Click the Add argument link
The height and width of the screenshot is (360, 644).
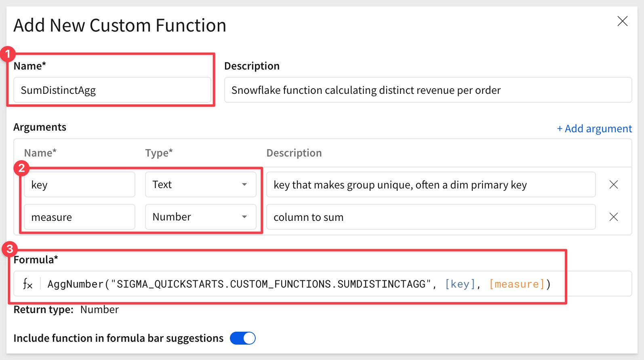click(x=594, y=129)
